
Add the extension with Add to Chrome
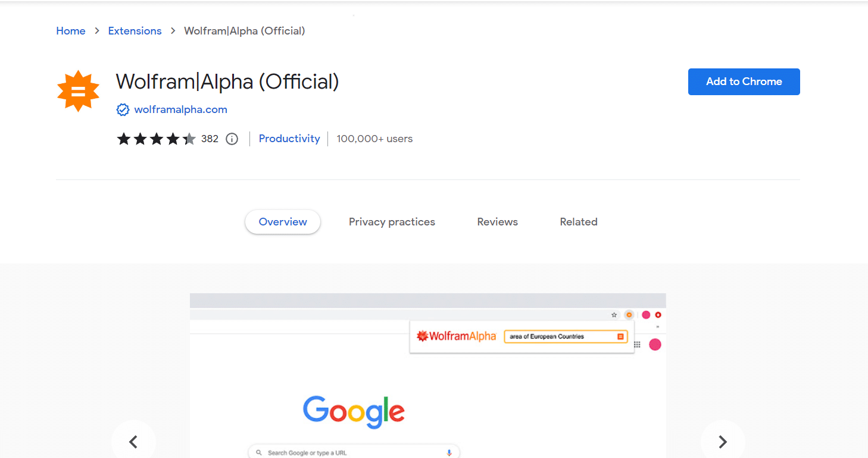click(x=744, y=82)
